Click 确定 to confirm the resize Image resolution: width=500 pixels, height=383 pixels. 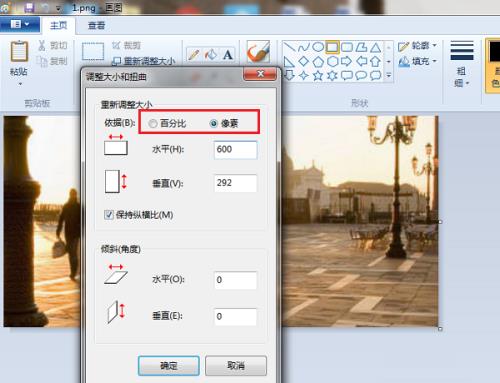[169, 366]
